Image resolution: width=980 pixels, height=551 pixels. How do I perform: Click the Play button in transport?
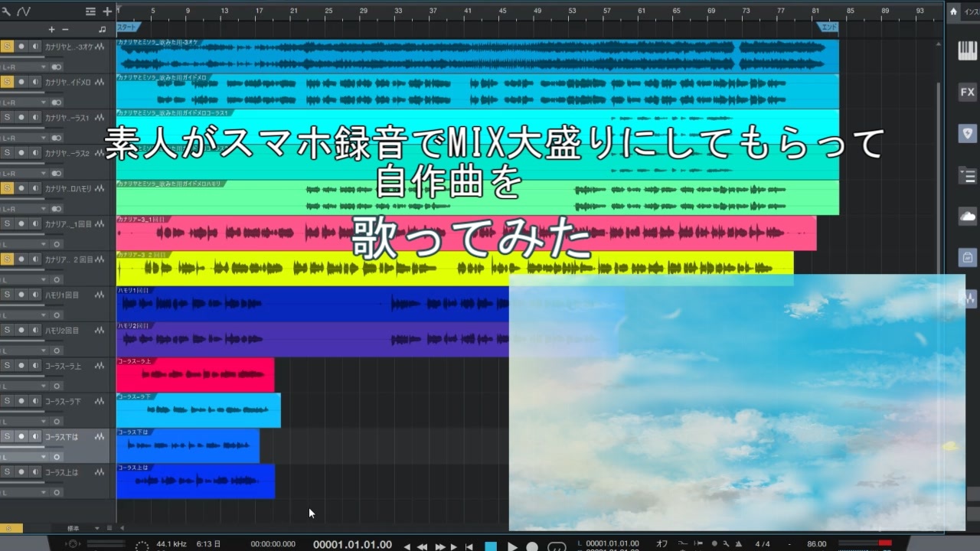(512, 546)
